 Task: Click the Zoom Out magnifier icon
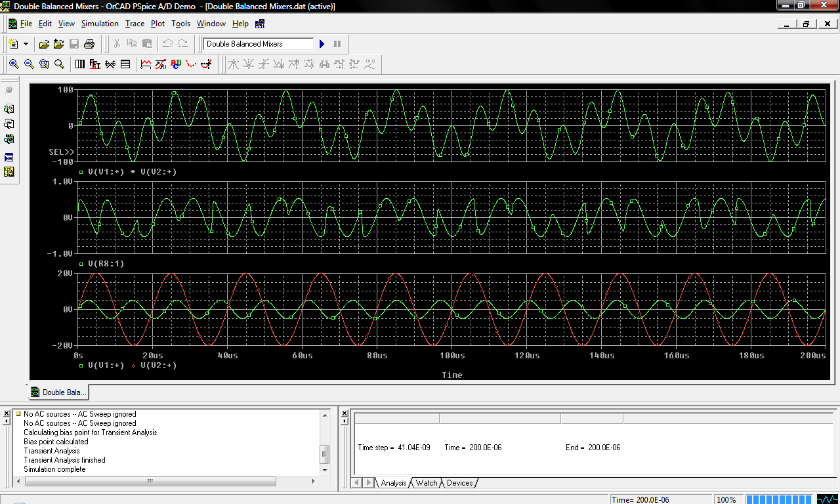[x=29, y=64]
